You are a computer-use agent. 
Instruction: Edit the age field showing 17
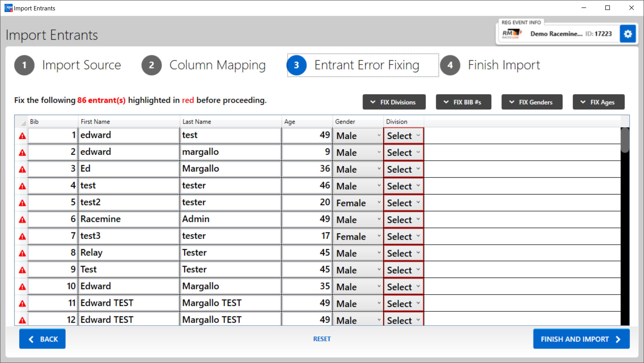point(307,236)
